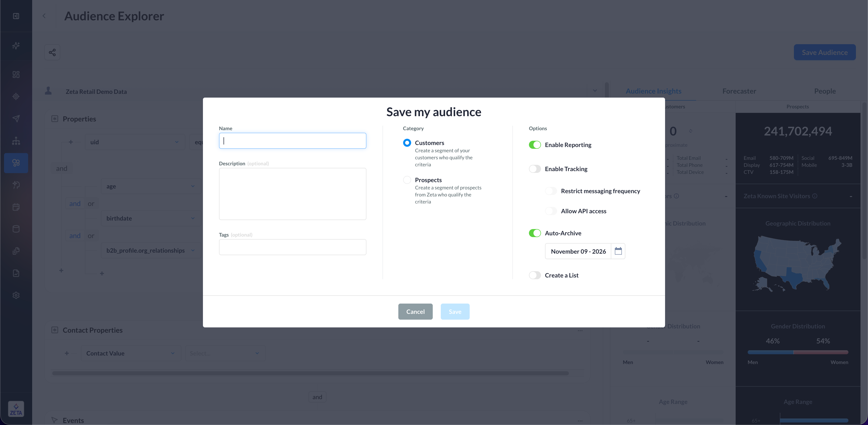
Task: Select the Prospects insights column tab
Action: 798,106
